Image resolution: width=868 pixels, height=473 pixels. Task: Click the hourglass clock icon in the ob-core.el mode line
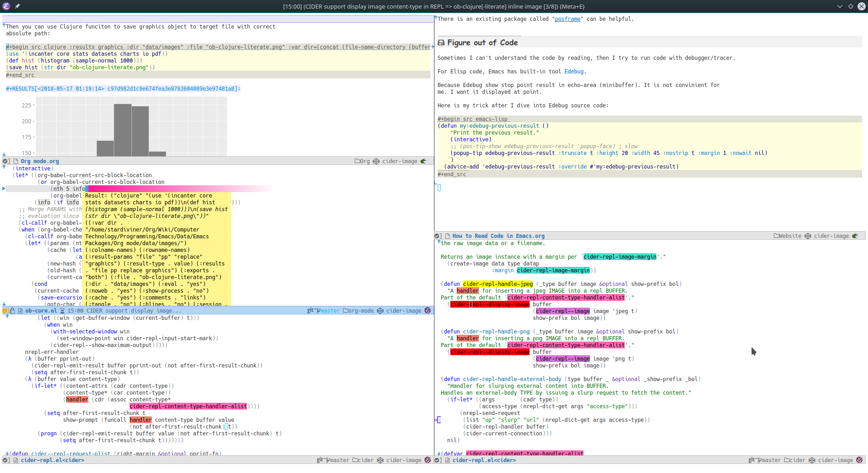pyautogui.click(x=63, y=311)
